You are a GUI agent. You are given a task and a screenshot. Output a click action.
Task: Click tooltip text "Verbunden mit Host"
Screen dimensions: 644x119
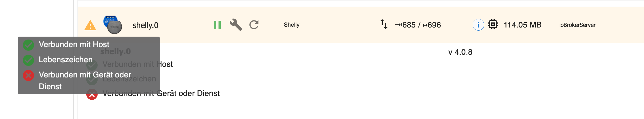point(74,44)
